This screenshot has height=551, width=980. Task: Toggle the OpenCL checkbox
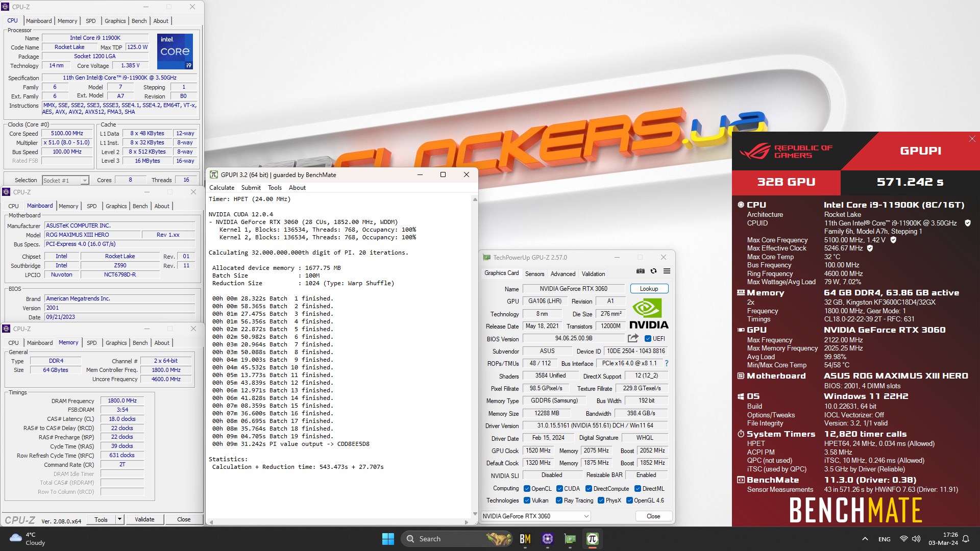point(527,489)
